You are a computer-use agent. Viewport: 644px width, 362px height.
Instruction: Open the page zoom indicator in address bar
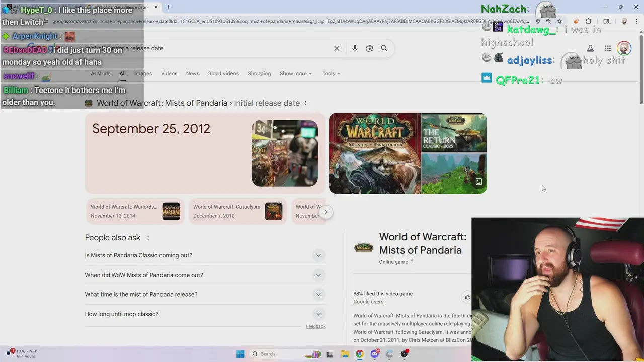pyautogui.click(x=548, y=21)
